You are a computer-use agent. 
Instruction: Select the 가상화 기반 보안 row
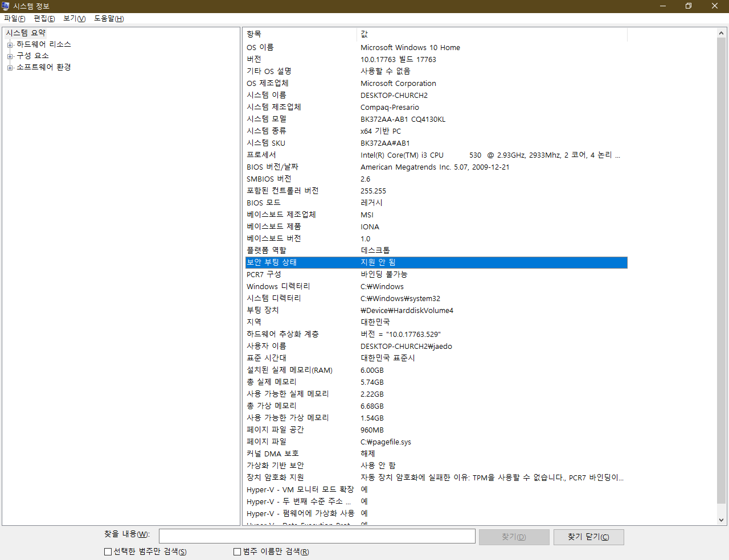click(x=436, y=466)
